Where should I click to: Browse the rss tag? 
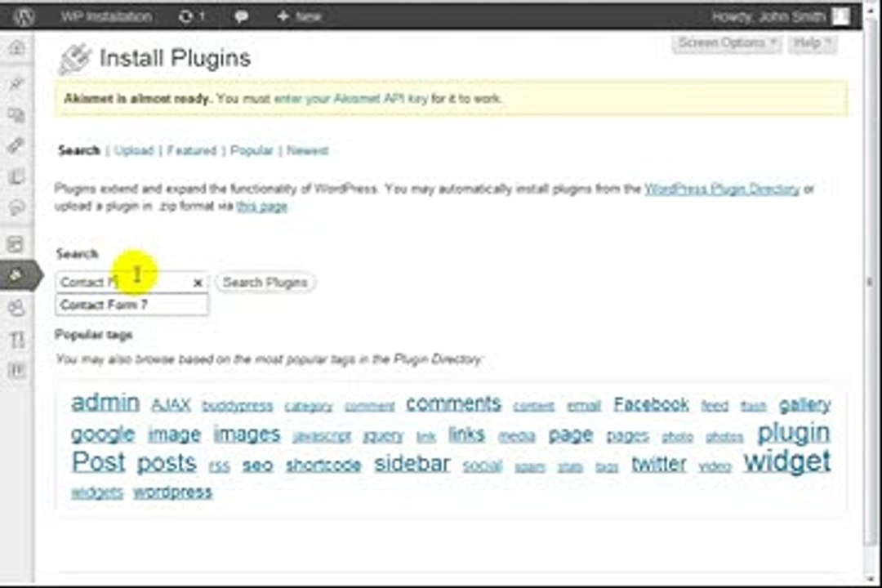[220, 465]
